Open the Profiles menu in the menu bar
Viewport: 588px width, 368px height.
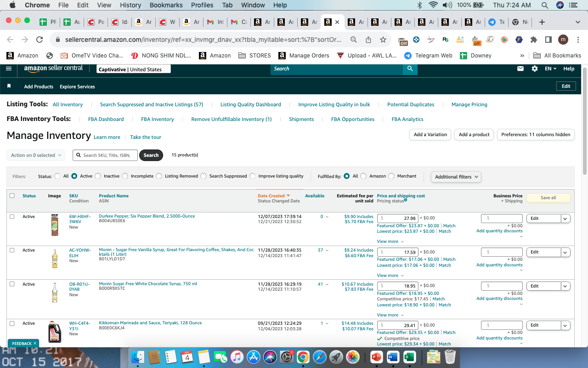coord(202,5)
